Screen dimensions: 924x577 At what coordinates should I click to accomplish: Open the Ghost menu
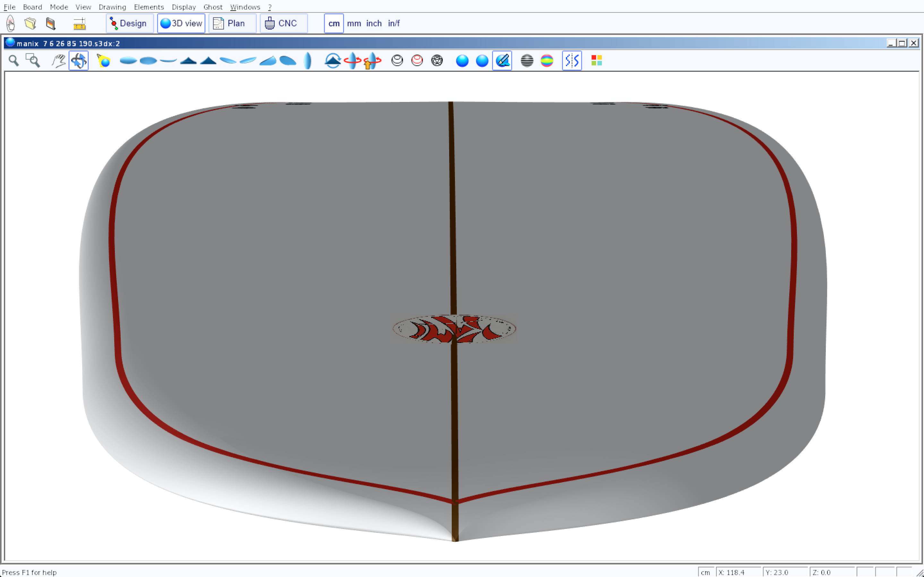213,7
